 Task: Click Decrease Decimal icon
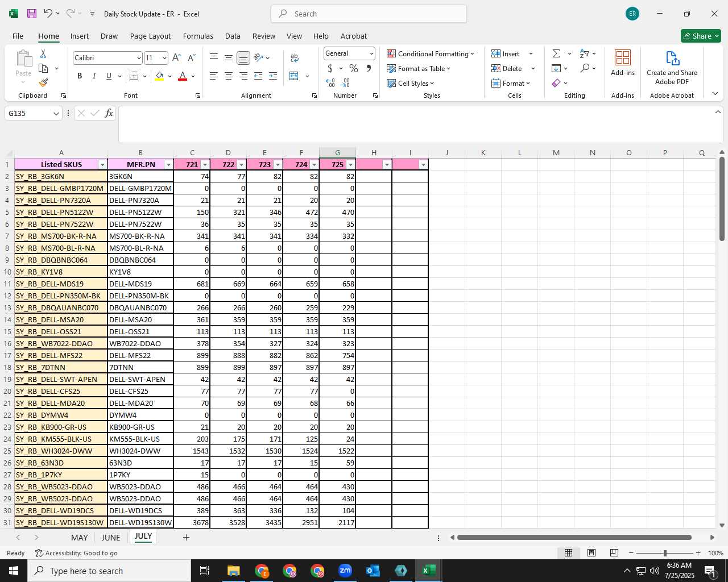(x=346, y=83)
